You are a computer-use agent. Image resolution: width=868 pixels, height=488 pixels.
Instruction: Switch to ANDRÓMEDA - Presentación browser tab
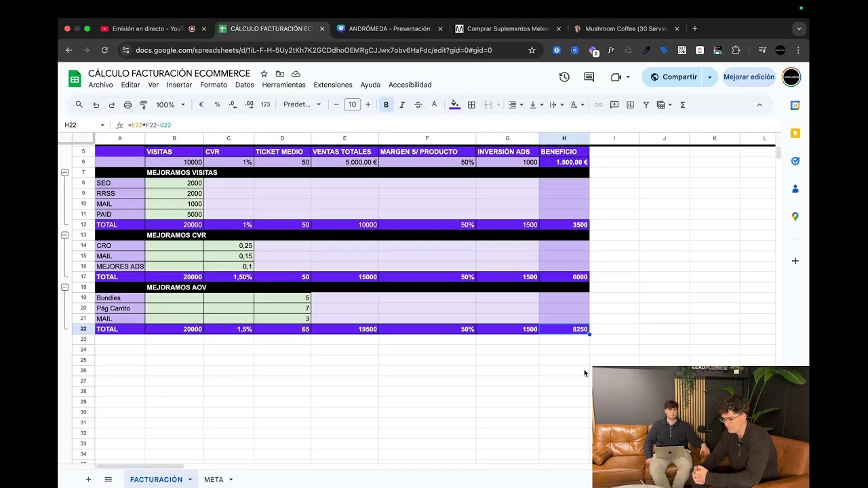coord(389,28)
